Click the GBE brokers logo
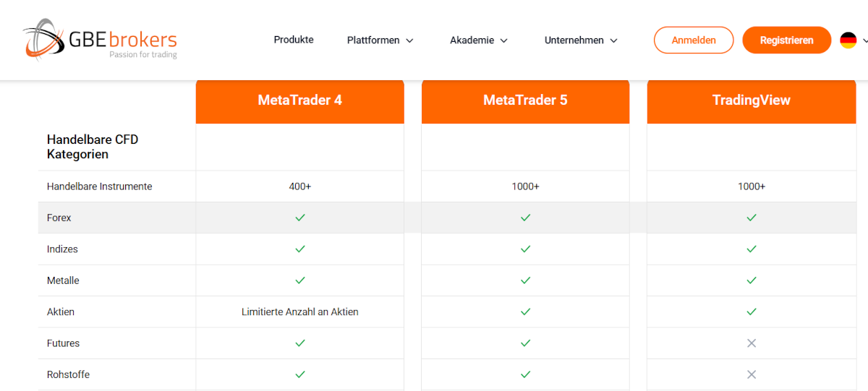 tap(100, 40)
